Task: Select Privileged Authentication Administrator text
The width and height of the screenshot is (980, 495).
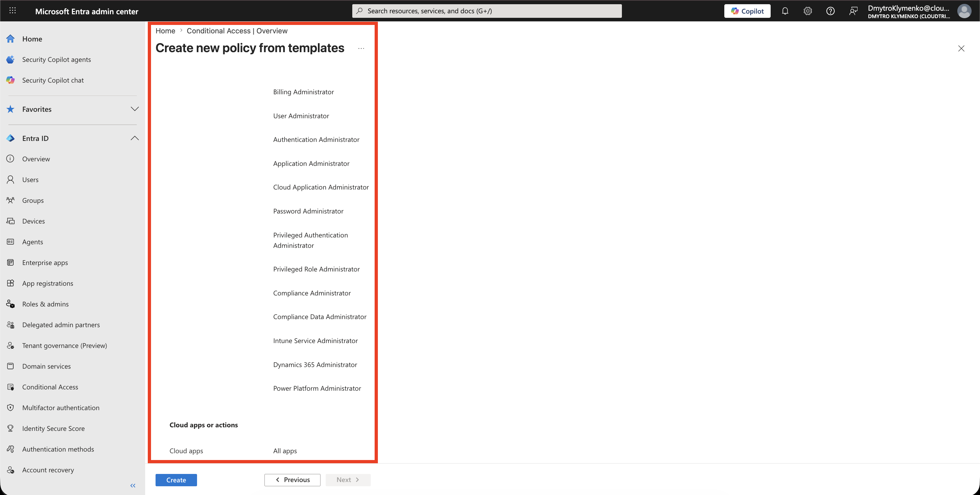Action: pyautogui.click(x=310, y=240)
